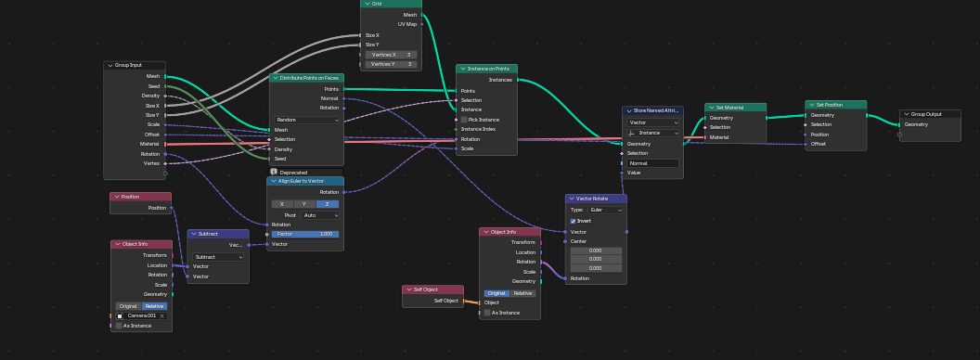
Task: Click the Center label in Vector Rotate
Action: (578, 241)
